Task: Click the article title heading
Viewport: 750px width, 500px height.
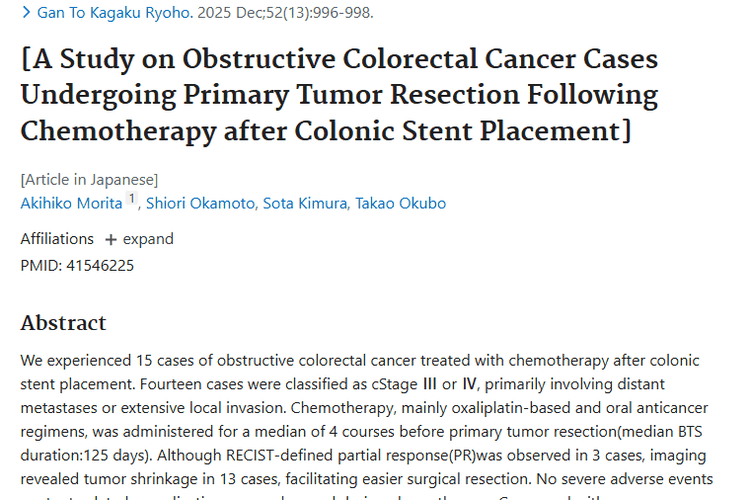Action: click(x=339, y=94)
